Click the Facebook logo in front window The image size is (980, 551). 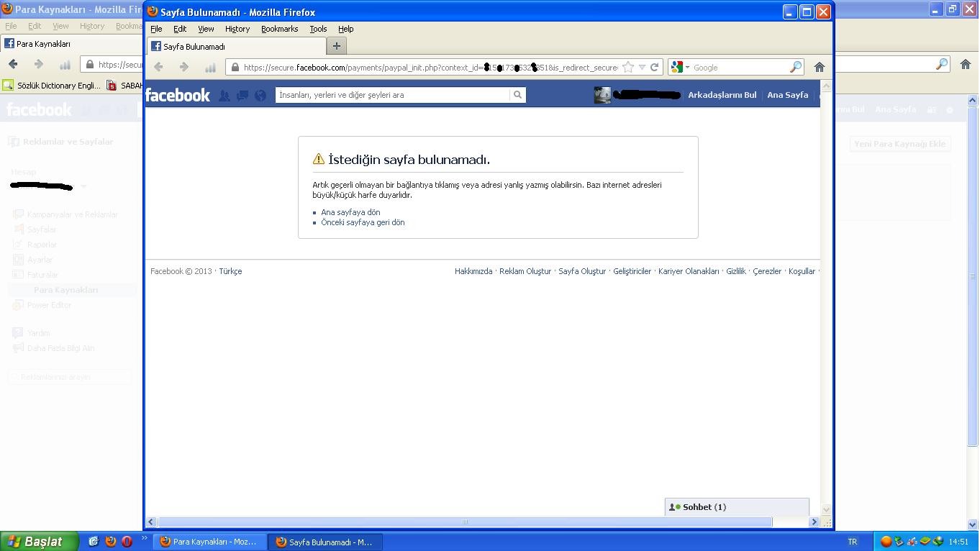pos(178,95)
